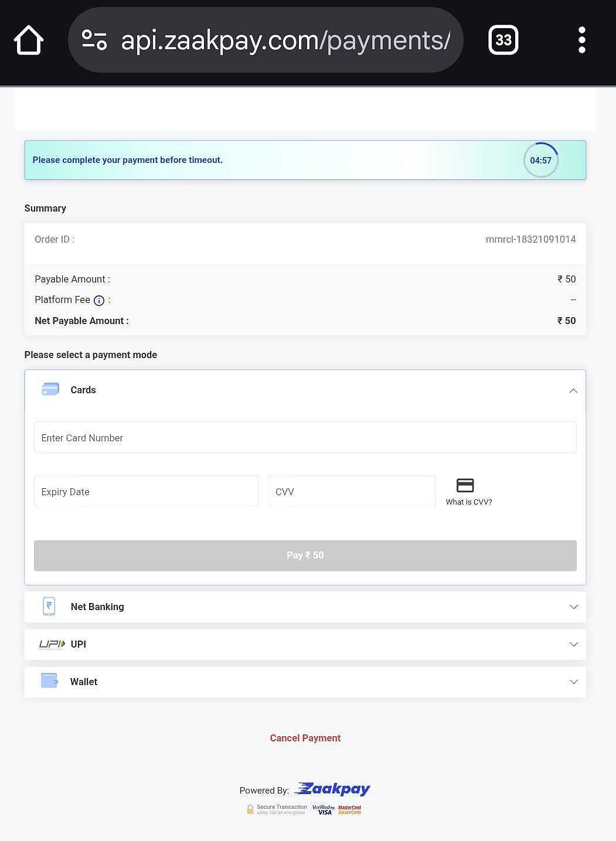Tap the browser home icon
Image resolution: width=616 pixels, height=841 pixels.
28,40
